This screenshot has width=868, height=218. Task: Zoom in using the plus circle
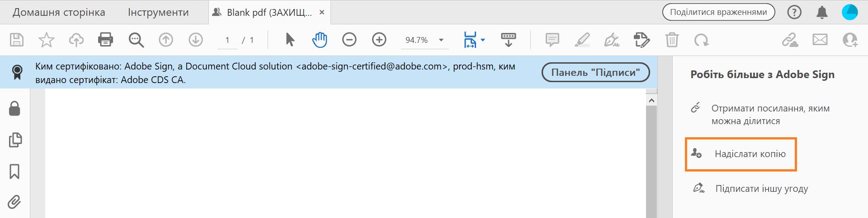click(379, 40)
